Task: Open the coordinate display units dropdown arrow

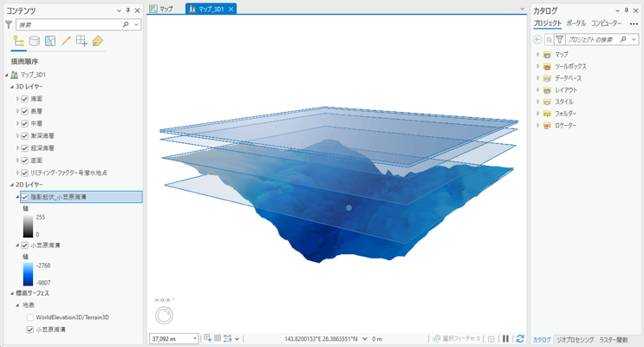Action: pyautogui.click(x=365, y=339)
